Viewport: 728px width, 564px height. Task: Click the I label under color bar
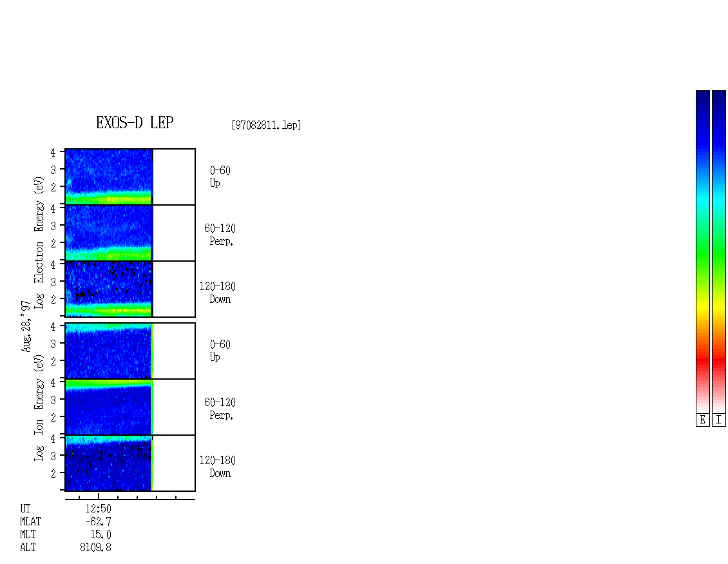click(719, 420)
